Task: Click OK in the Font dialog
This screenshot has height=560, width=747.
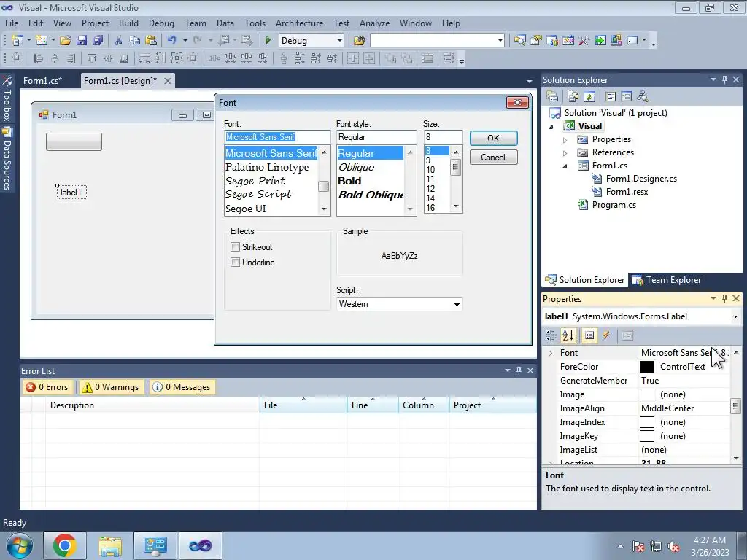Action: click(x=494, y=138)
